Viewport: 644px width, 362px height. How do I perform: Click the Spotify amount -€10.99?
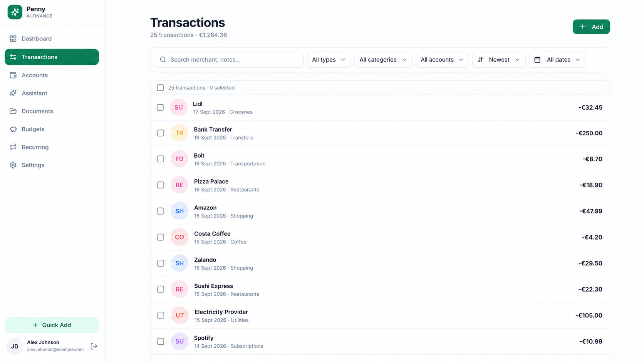[590, 341]
